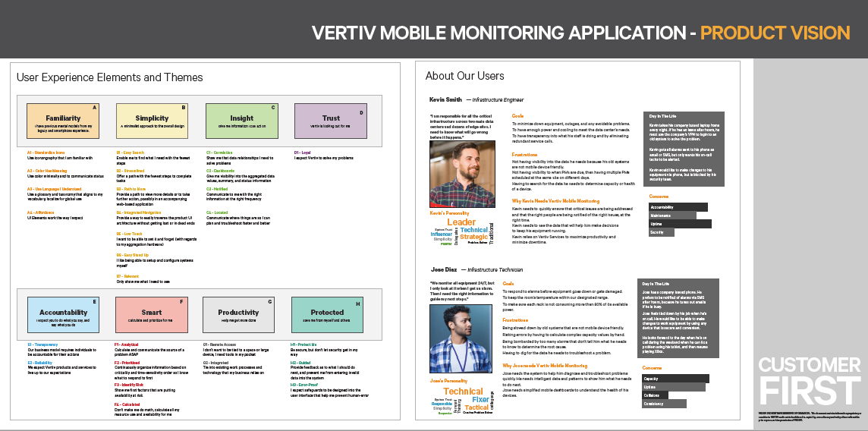This screenshot has width=868, height=431.
Task: Click Kevin's 'Maintenance' concern bar
Action: 672,215
